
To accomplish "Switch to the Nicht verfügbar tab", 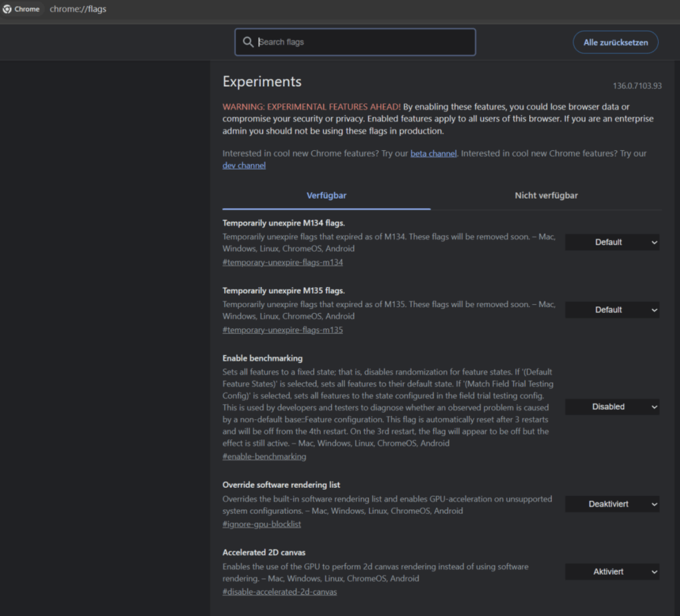I will (x=546, y=195).
